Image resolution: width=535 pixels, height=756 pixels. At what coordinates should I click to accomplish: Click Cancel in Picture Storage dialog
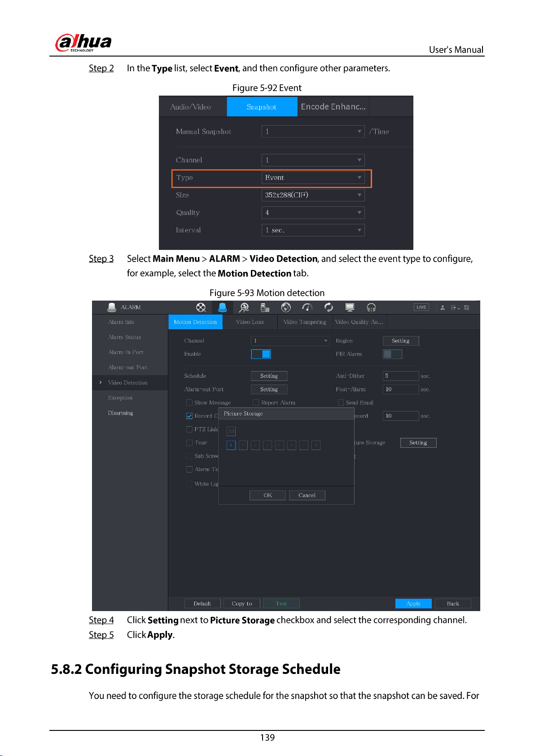coord(307,495)
